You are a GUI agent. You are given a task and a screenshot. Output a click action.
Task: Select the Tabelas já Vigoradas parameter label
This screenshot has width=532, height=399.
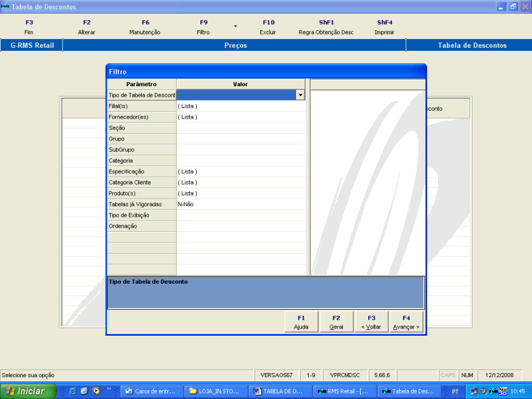[142, 204]
